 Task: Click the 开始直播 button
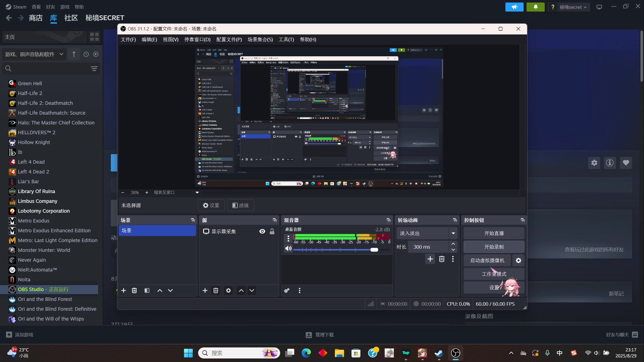494,233
